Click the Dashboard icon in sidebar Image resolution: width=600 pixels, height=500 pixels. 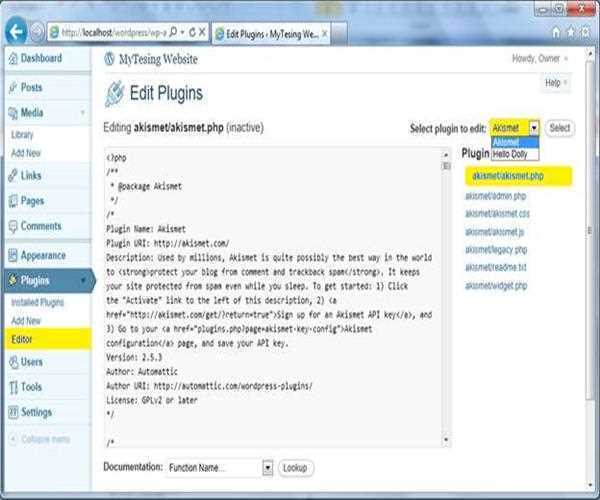coord(11,59)
